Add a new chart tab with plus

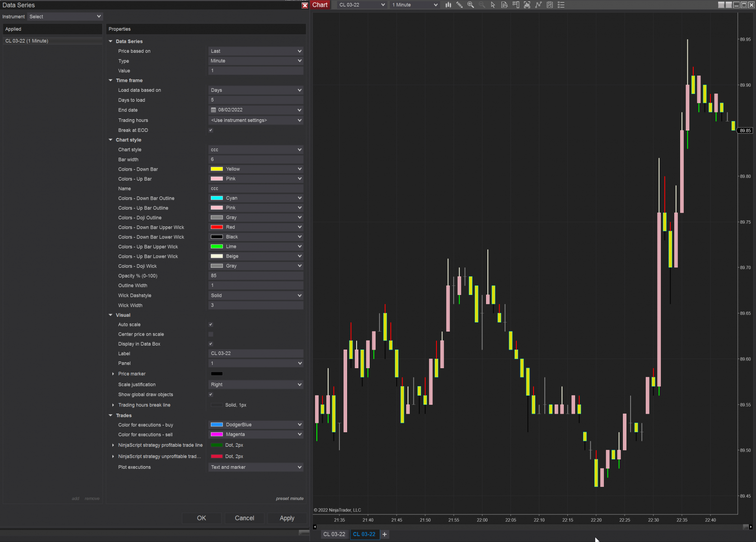point(385,534)
